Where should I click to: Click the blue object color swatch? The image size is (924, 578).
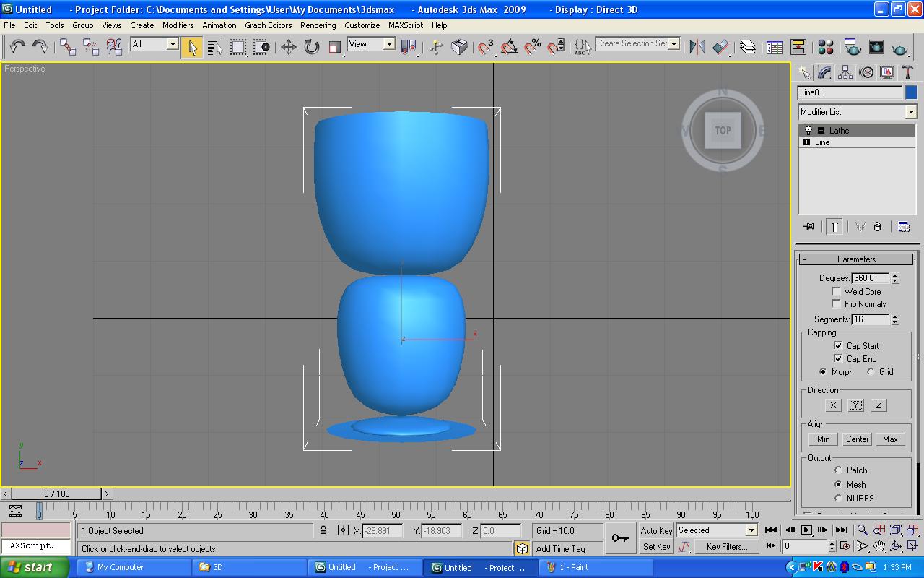(x=911, y=92)
